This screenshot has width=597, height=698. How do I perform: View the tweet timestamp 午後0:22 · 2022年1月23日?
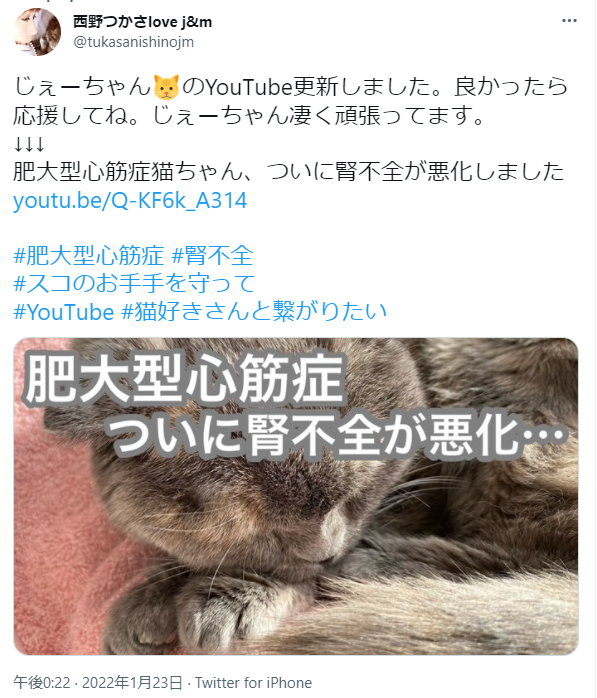[x=98, y=682]
